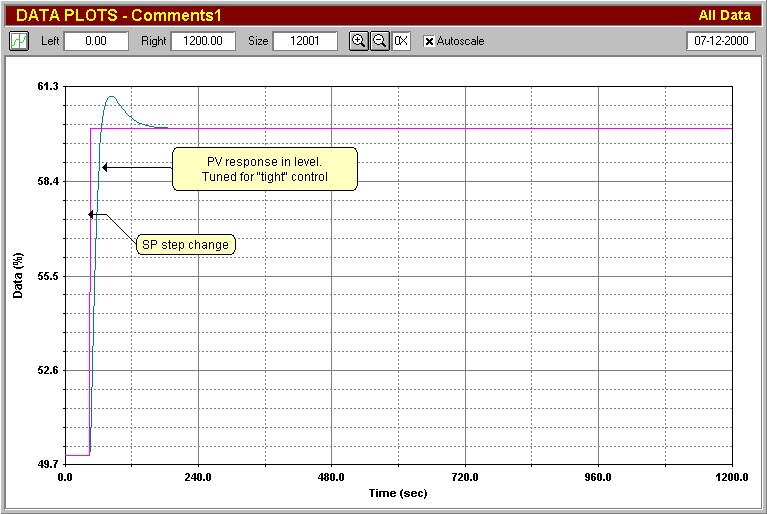Click the magenta setpoint line on plot
The width and height of the screenshot is (767, 514).
coord(450,128)
